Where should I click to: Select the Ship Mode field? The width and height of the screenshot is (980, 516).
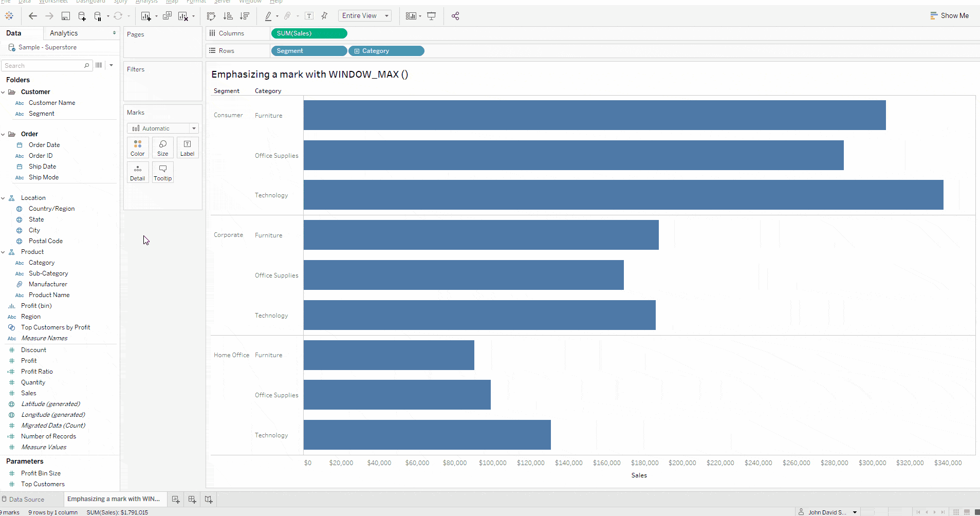[x=44, y=177]
